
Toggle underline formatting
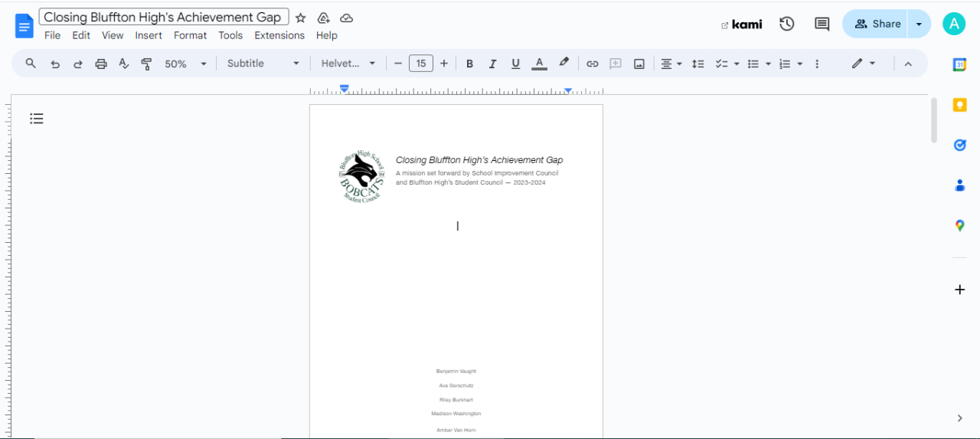pos(515,64)
